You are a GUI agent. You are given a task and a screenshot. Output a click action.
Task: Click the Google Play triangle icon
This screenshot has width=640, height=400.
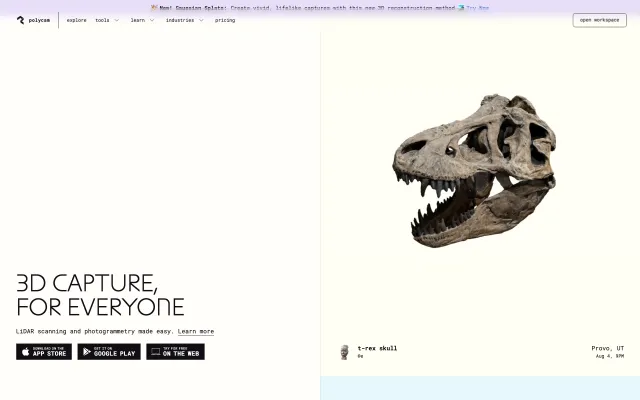(86, 352)
